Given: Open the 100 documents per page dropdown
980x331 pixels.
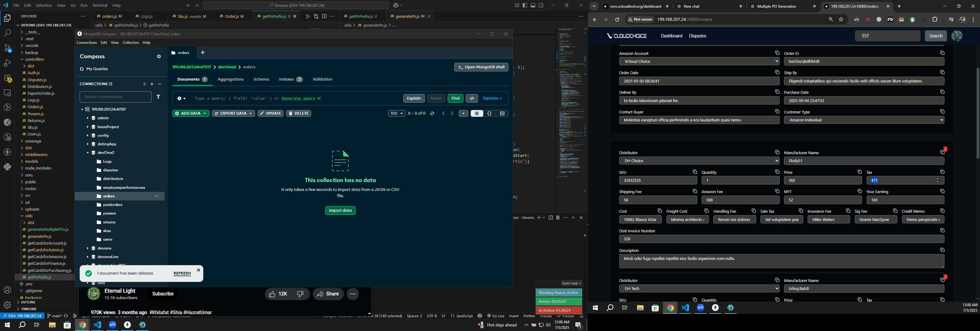Looking at the screenshot, I should [396, 113].
